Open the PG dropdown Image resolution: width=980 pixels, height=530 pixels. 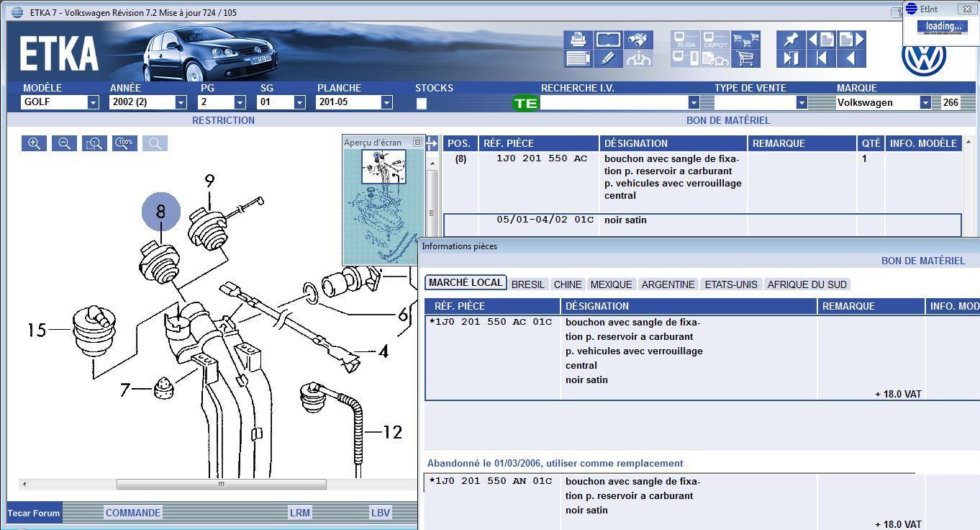pyautogui.click(x=240, y=102)
